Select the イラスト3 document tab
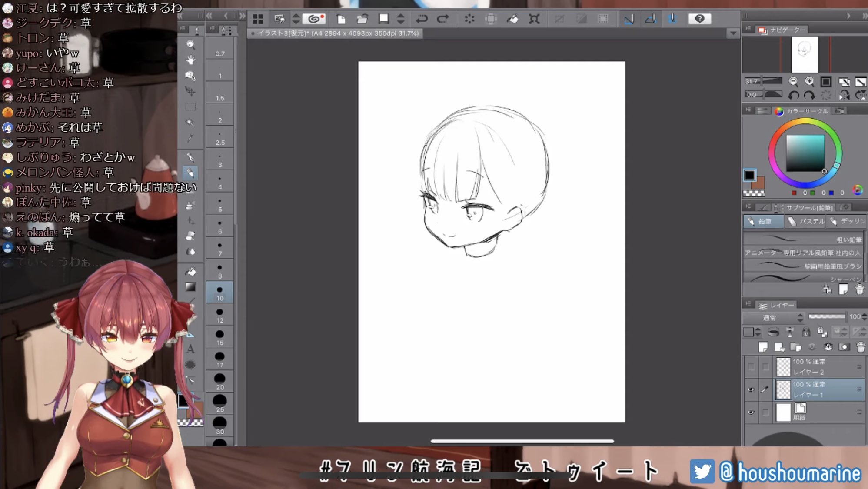The width and height of the screenshot is (868, 489). [x=335, y=33]
